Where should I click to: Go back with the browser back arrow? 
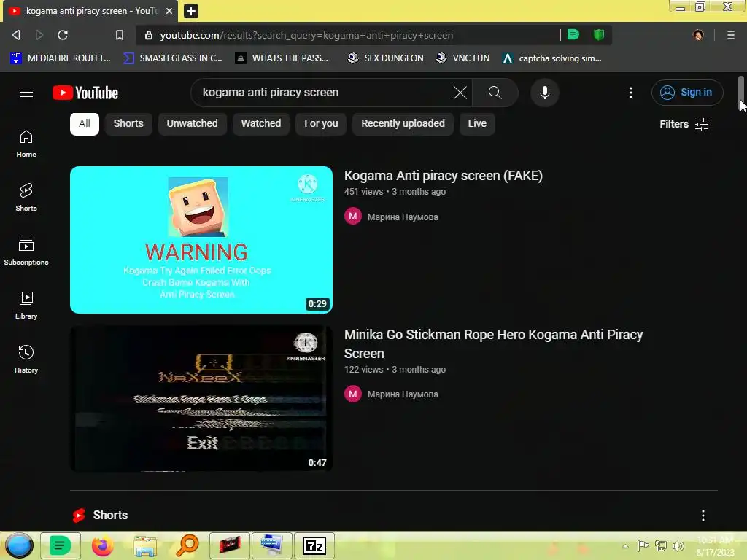coord(16,35)
